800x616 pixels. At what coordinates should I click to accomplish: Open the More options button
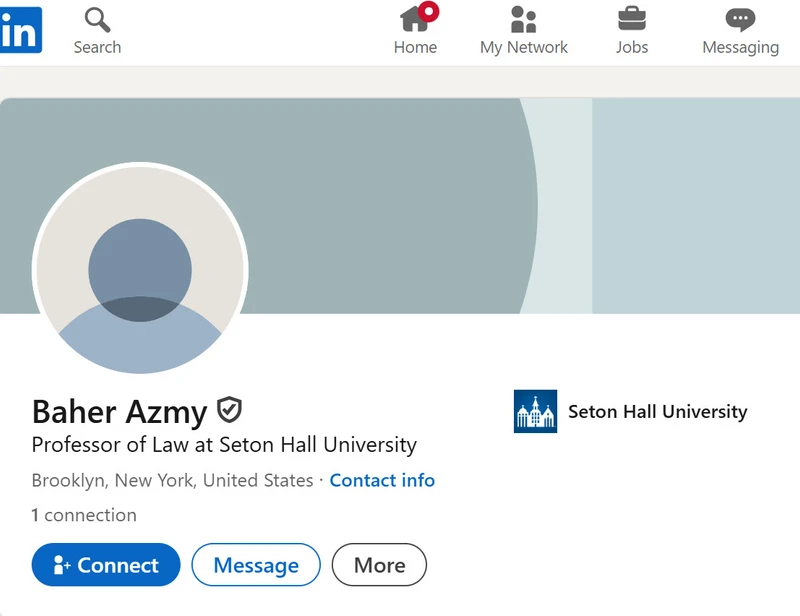[379, 564]
